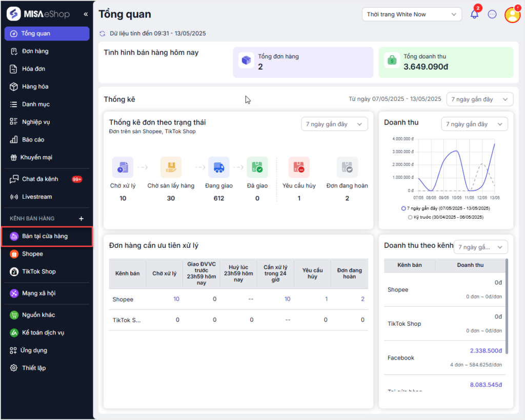This screenshot has width=525, height=420.
Task: Collapse the sidebar with double-chevron icon
Action: [86, 14]
